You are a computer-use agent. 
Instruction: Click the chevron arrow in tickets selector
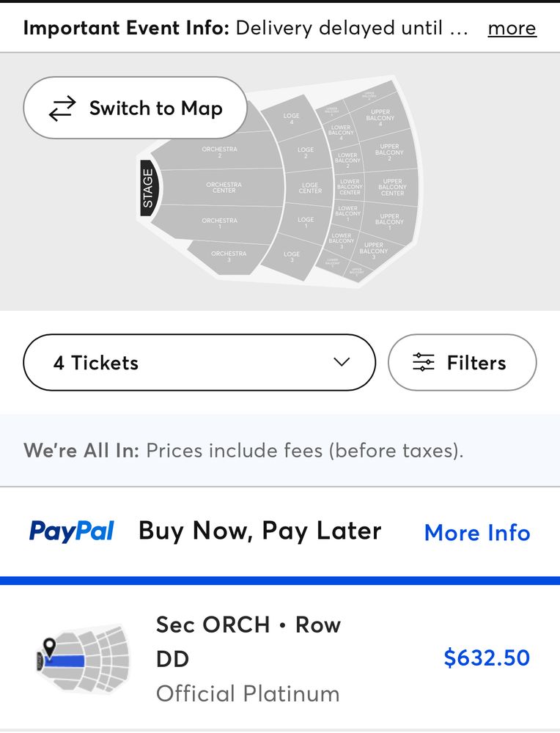pyautogui.click(x=342, y=362)
